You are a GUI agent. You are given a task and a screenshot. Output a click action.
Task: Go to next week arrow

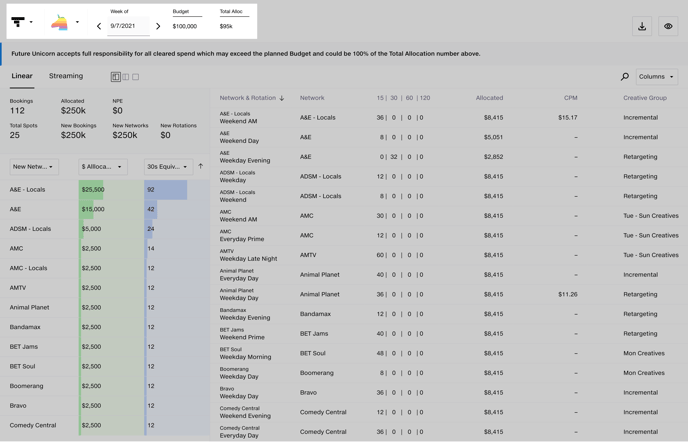click(x=158, y=26)
